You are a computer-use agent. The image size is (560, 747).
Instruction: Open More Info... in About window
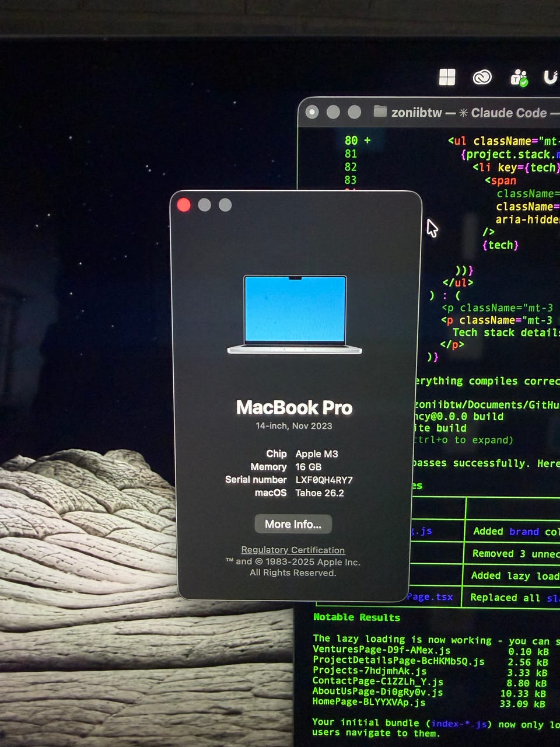click(x=293, y=524)
